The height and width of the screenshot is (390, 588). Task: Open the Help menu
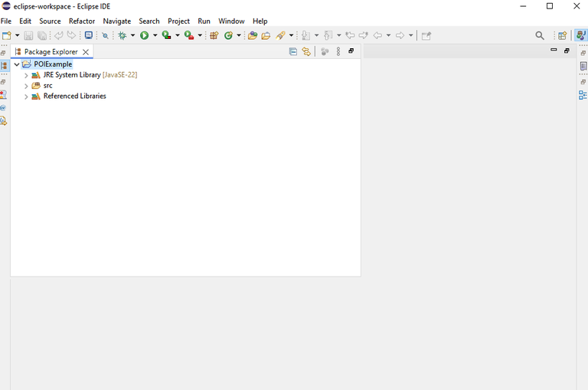[260, 21]
